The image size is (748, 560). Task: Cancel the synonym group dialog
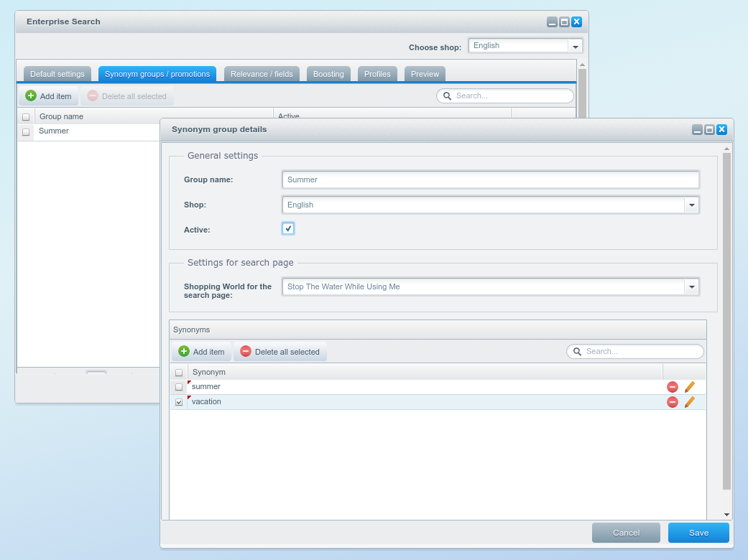626,533
